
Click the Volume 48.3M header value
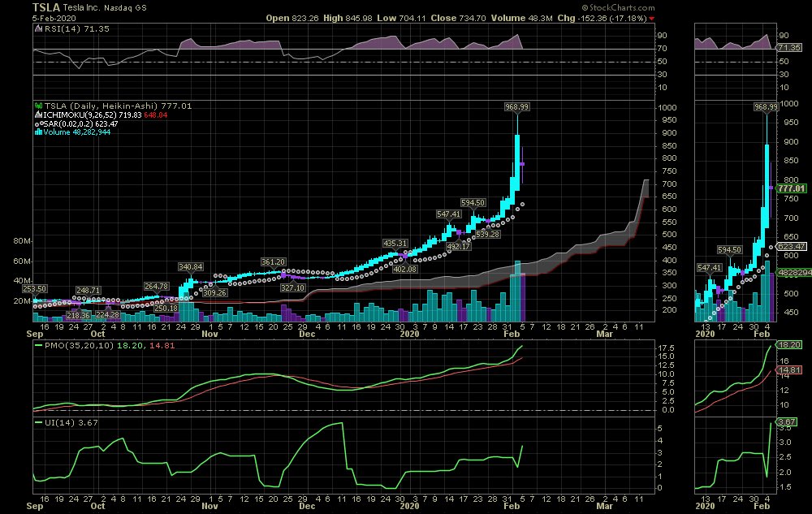pyautogui.click(x=521, y=18)
